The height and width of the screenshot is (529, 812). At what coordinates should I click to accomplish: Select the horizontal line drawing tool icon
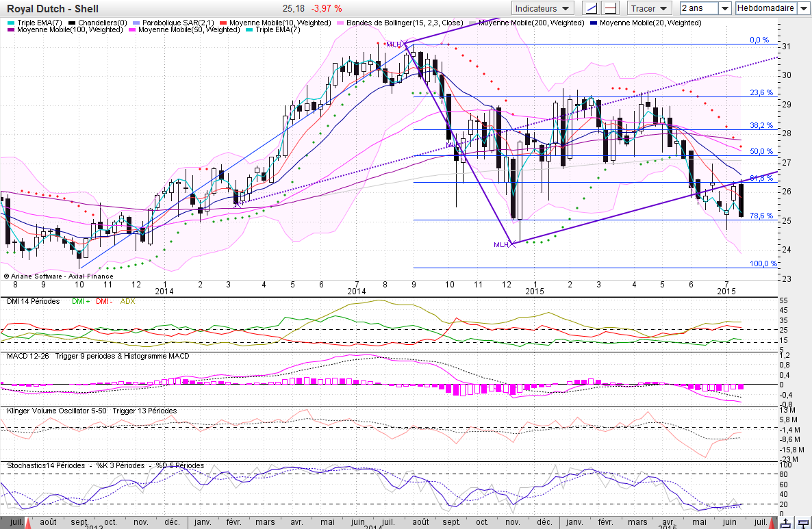point(611,8)
